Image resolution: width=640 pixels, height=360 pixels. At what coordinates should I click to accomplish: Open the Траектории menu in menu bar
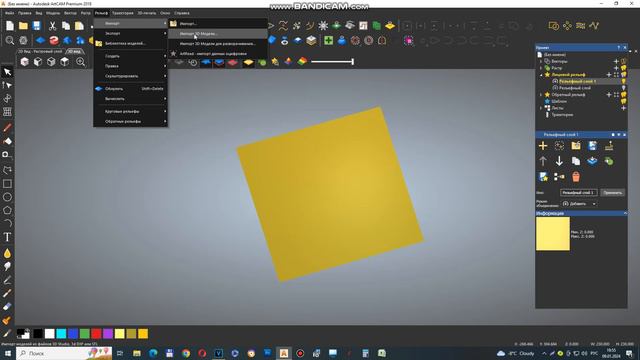(x=123, y=13)
